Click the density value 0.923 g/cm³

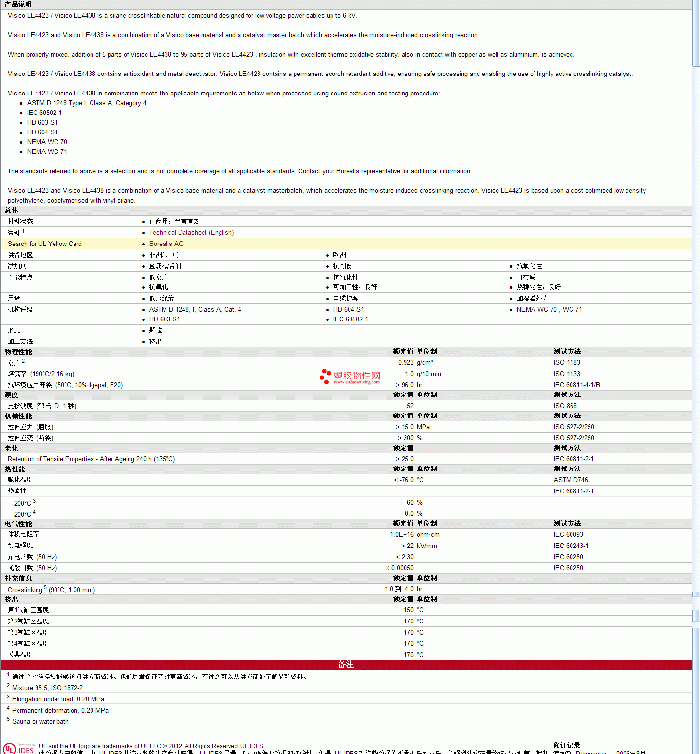(416, 363)
